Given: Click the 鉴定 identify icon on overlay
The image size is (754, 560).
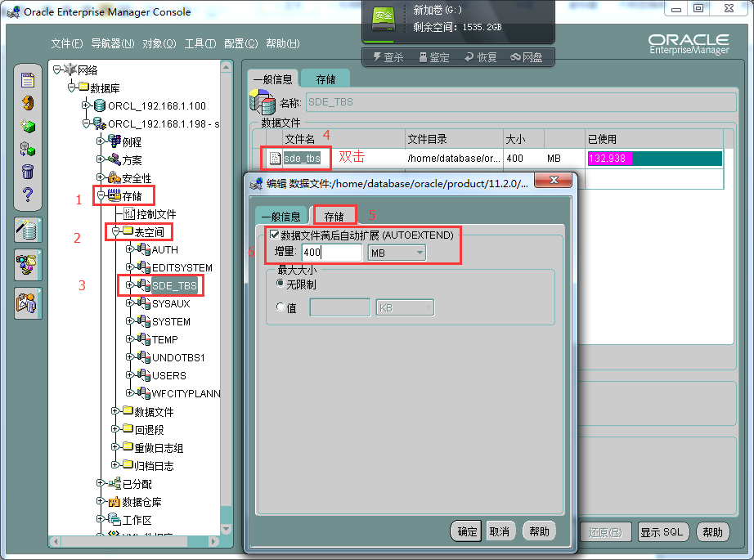Looking at the screenshot, I should tap(423, 57).
